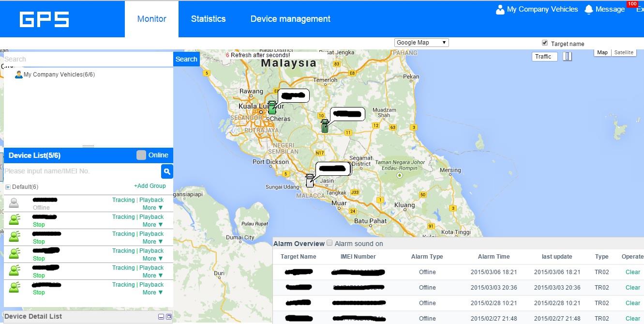
Task: Click the last update cell 2015/02/27 21:48
Action: (x=557, y=319)
